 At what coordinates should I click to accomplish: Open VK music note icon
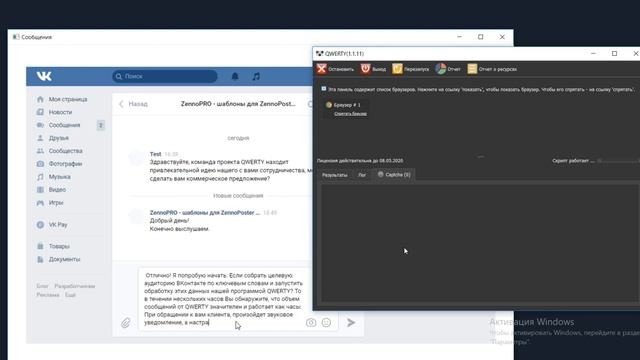pos(256,76)
